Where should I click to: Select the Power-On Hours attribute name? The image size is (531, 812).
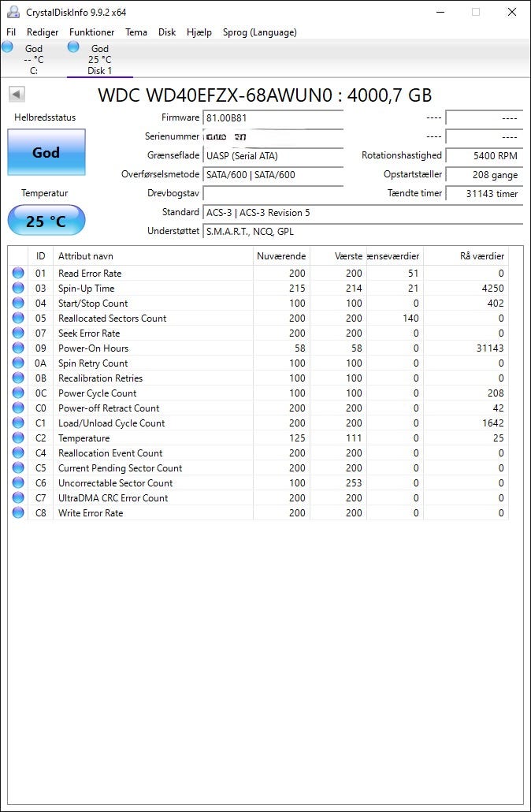93,348
